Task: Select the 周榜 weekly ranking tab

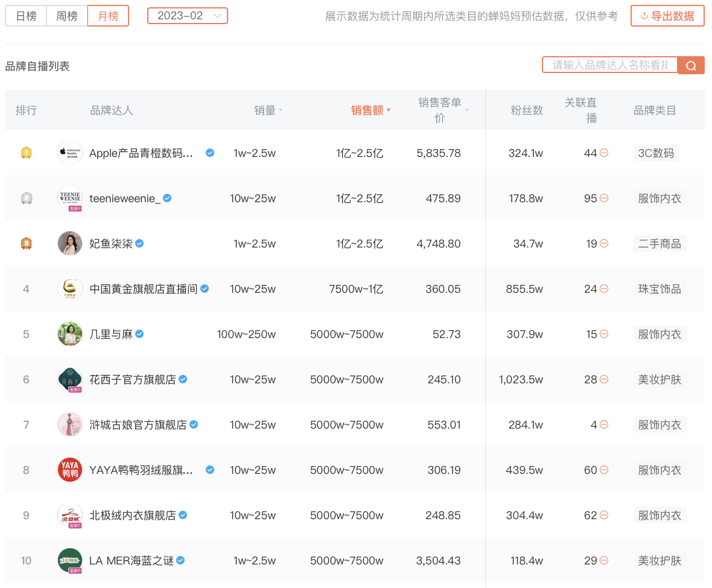Action: (67, 16)
